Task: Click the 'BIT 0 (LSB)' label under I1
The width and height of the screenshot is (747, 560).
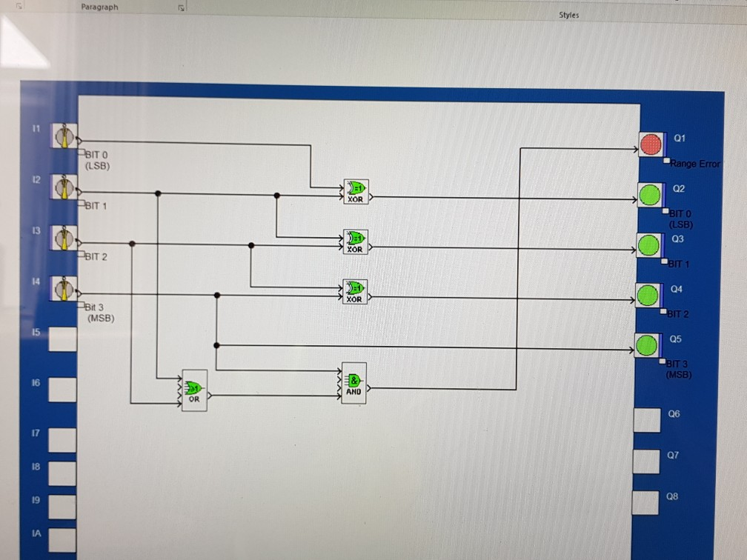Action: coord(97,161)
